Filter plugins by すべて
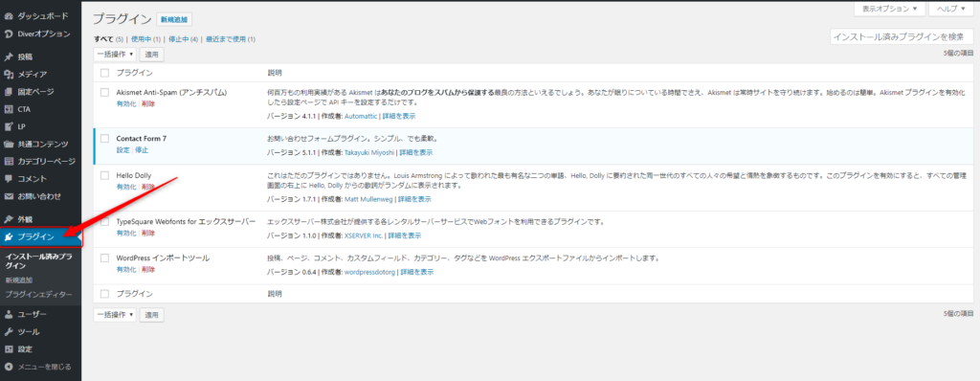The image size is (980, 381). [103, 39]
